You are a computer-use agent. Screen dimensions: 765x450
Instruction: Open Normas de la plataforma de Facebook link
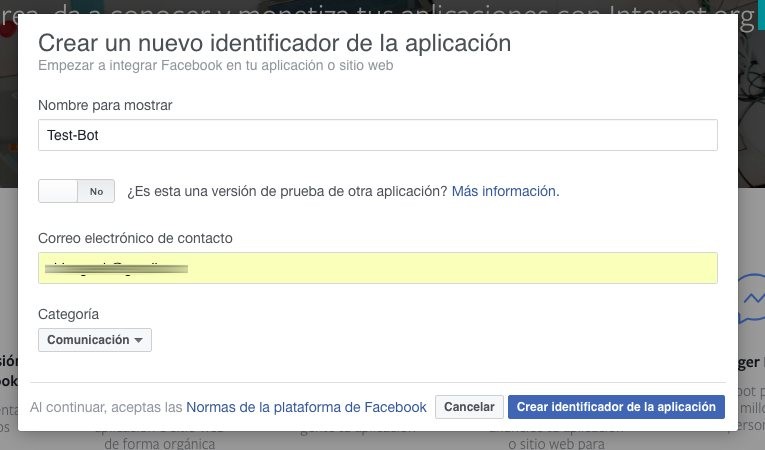coord(306,407)
